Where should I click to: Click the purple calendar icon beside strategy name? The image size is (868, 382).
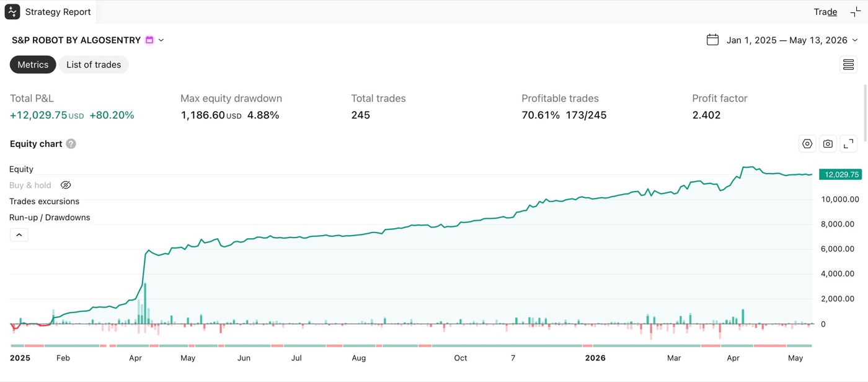149,40
